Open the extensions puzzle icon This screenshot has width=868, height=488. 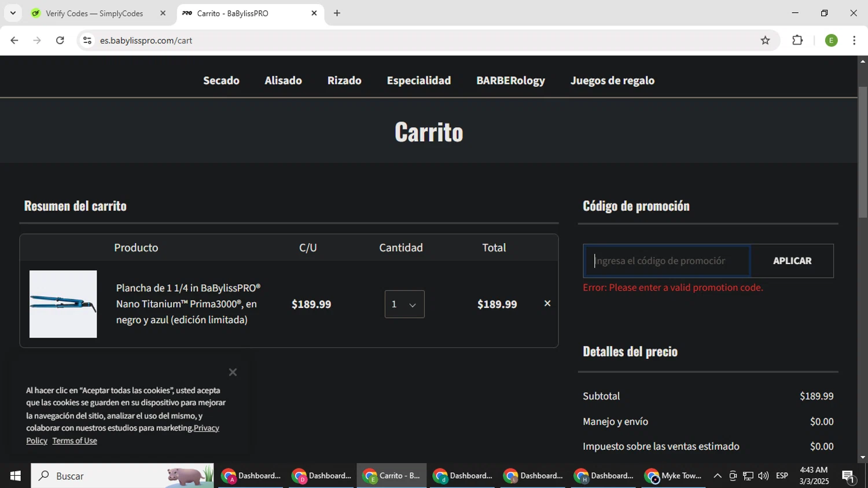797,41
